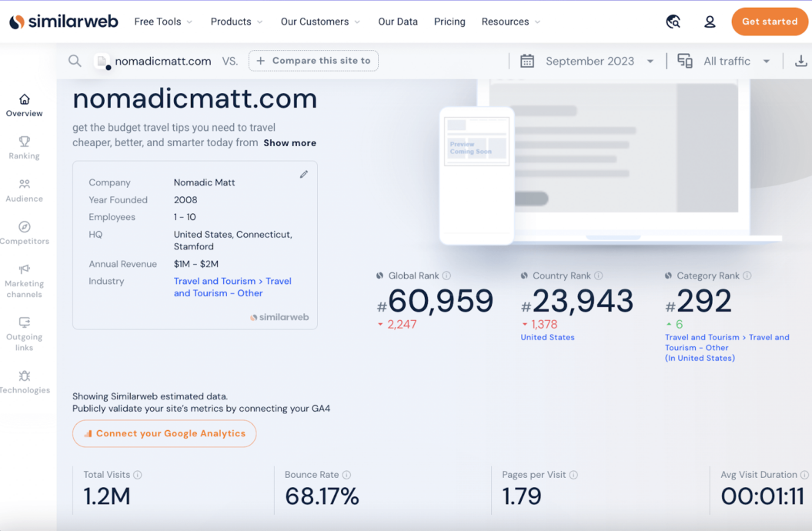Open the Travel and Tourism industry link in card

(232, 287)
